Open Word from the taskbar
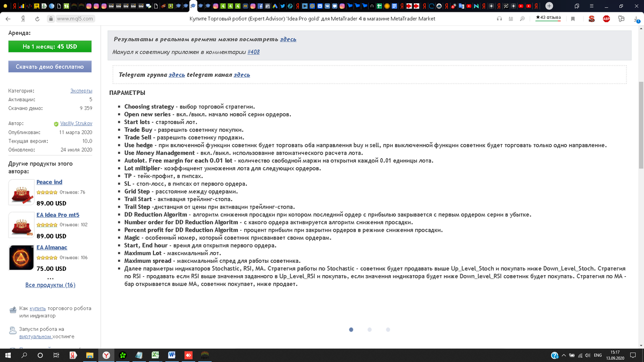The width and height of the screenshot is (644, 362). pyautogui.click(x=172, y=355)
